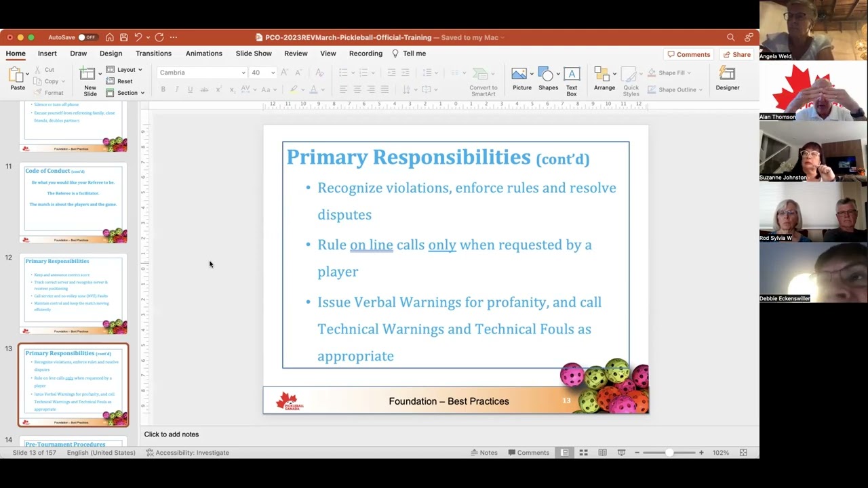The height and width of the screenshot is (488, 868).
Task: Click Comments in the status bar
Action: [x=528, y=453]
